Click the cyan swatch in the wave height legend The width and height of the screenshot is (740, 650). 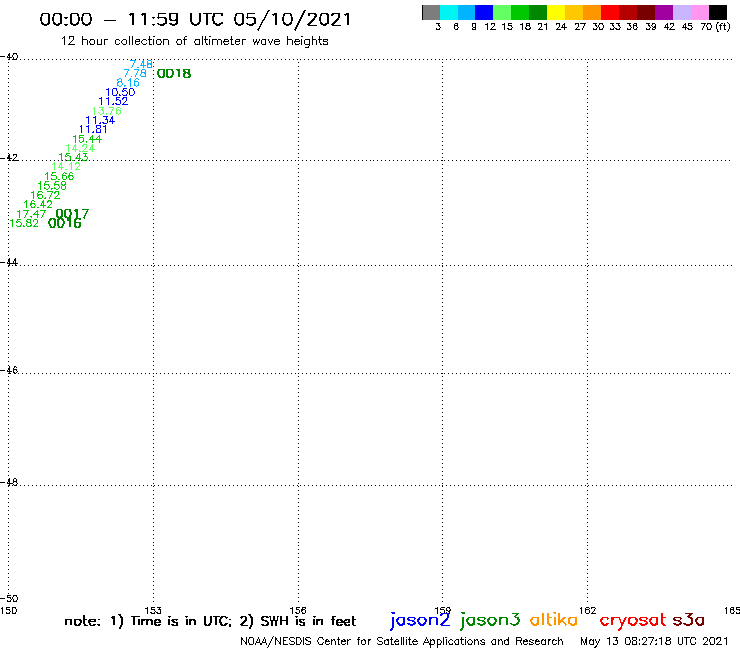(449, 12)
